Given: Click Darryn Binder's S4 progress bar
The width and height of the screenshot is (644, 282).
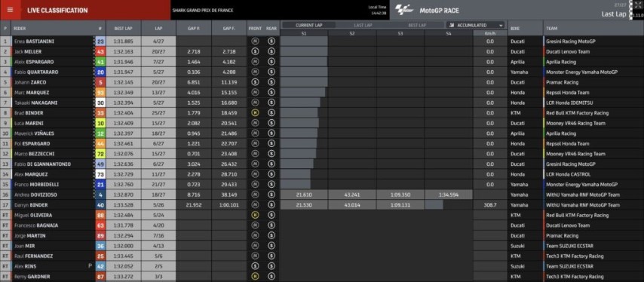Looking at the screenshot, I should click(434, 205).
